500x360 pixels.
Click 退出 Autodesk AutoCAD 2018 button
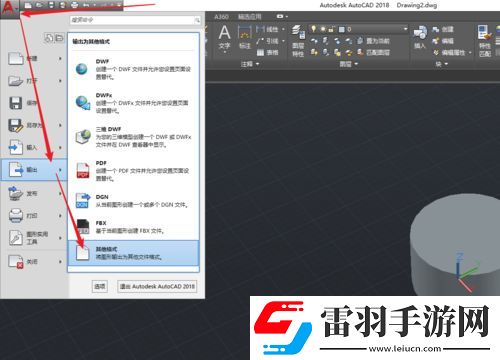[x=157, y=286]
